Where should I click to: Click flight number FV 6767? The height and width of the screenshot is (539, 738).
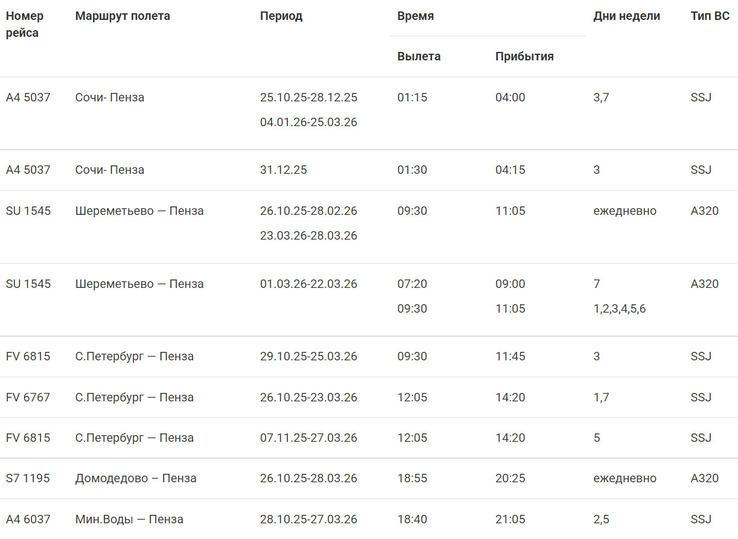coord(28,397)
